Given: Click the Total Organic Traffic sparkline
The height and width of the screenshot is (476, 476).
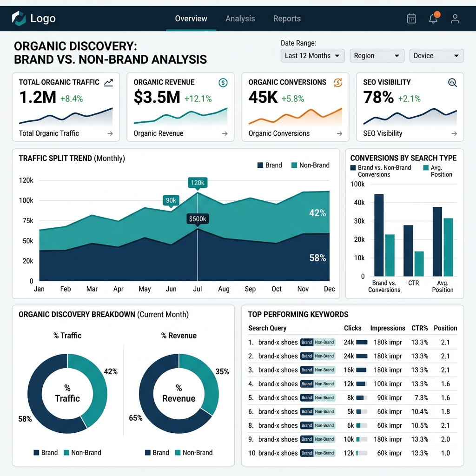Looking at the screenshot, I should [x=66, y=117].
